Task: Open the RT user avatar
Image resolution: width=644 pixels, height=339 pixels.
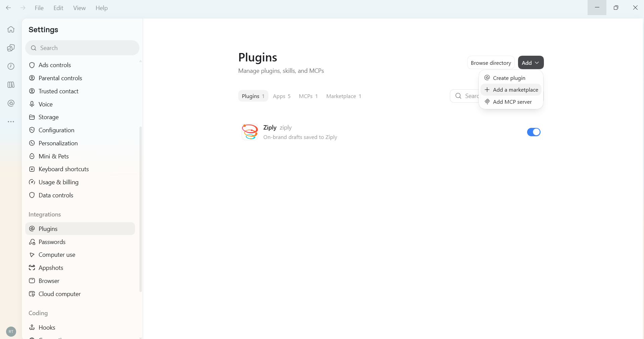Action: tap(11, 332)
